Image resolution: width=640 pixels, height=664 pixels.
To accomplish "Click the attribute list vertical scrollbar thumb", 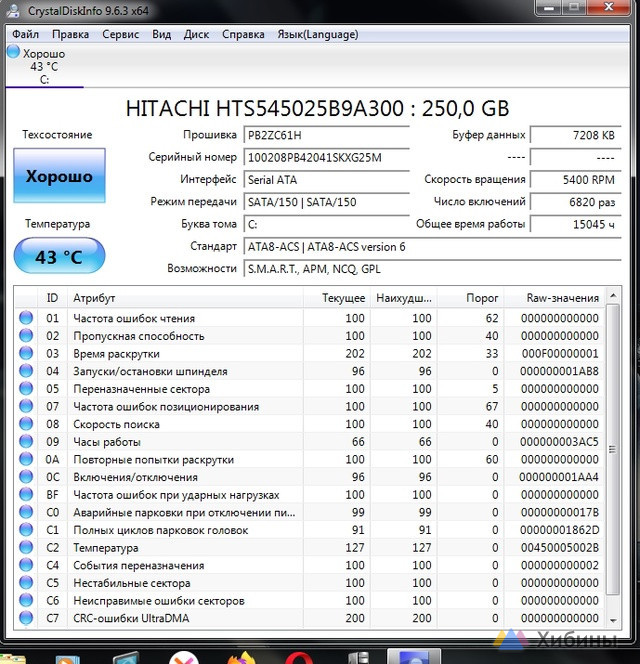I will [613, 449].
